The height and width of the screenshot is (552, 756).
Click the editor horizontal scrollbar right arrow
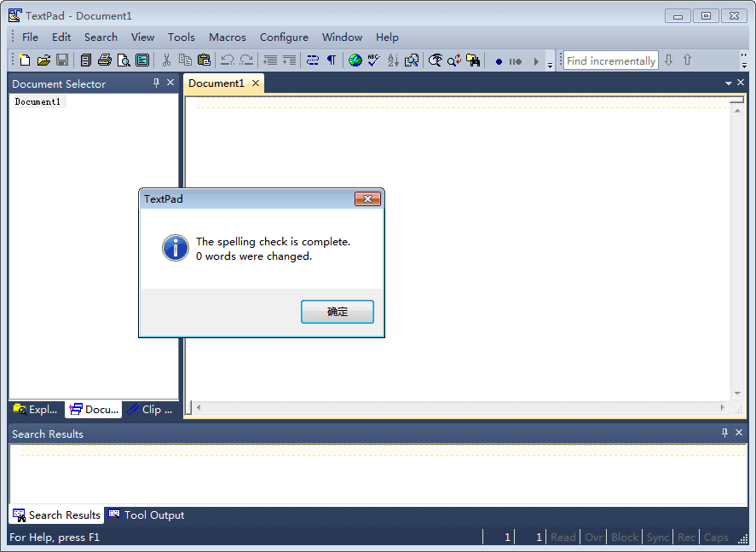point(722,407)
